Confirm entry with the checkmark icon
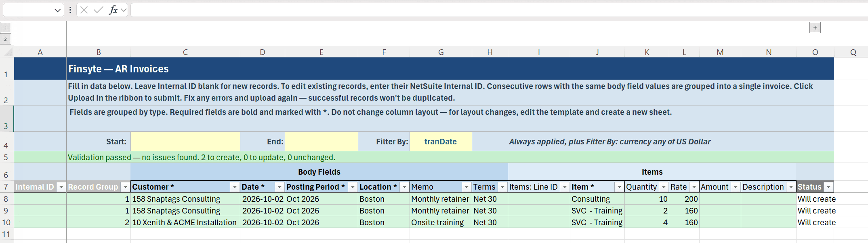This screenshot has width=868, height=243. 98,10
